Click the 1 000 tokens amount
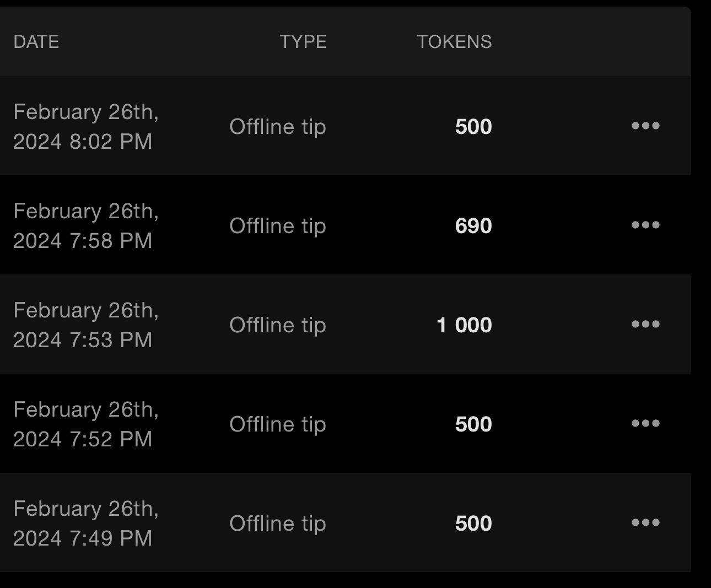 tap(464, 325)
